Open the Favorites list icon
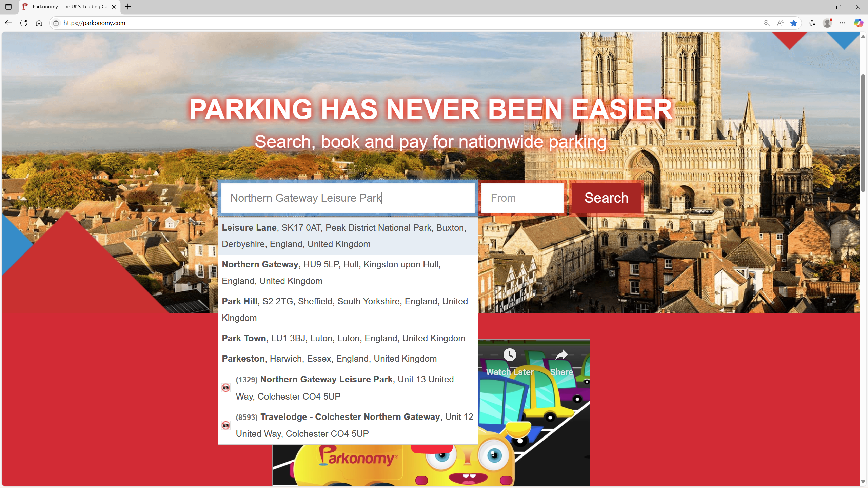The height and width of the screenshot is (488, 868). coord(812,23)
